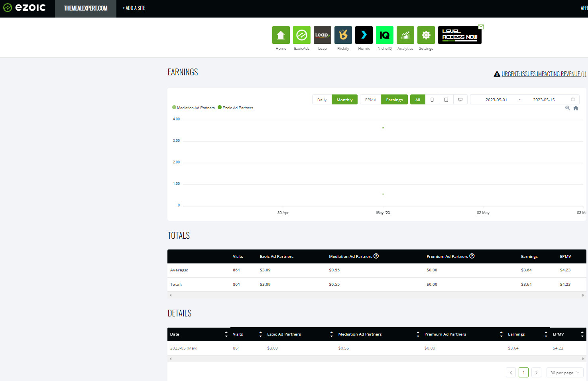Screen dimensions: 588x381
Task: Open the 30 per page dropdown
Action: pyautogui.click(x=565, y=373)
